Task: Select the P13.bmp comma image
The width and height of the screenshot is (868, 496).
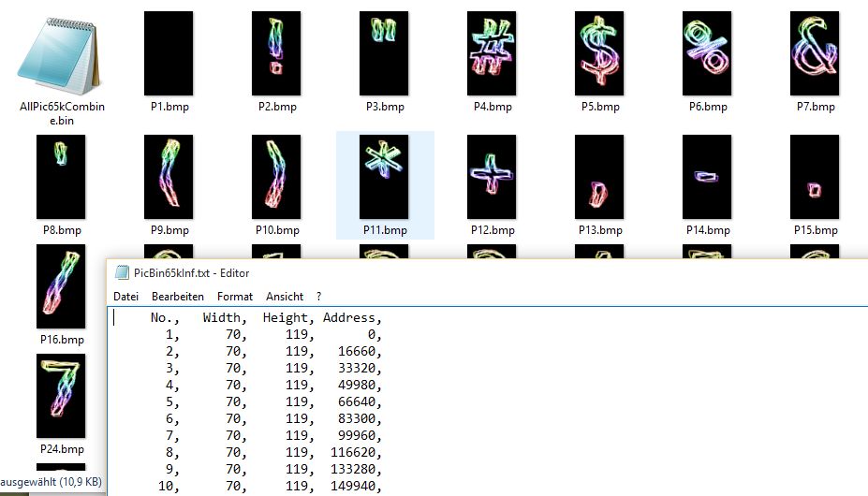Action: pos(599,177)
